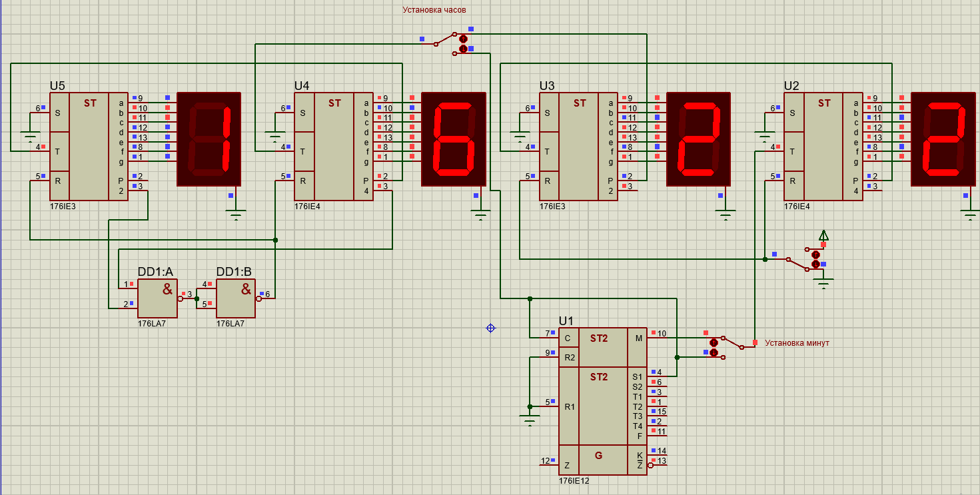Select the U3 176IE3 counter chip
Screen dimensions: 980x495
578,146
